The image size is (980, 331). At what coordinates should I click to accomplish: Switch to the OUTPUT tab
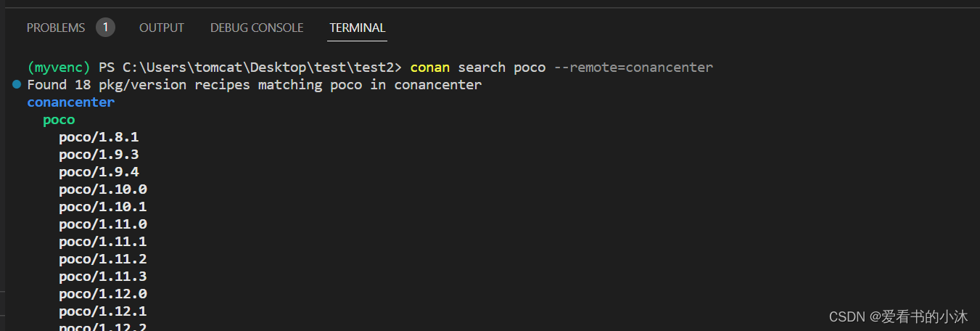pyautogui.click(x=162, y=28)
